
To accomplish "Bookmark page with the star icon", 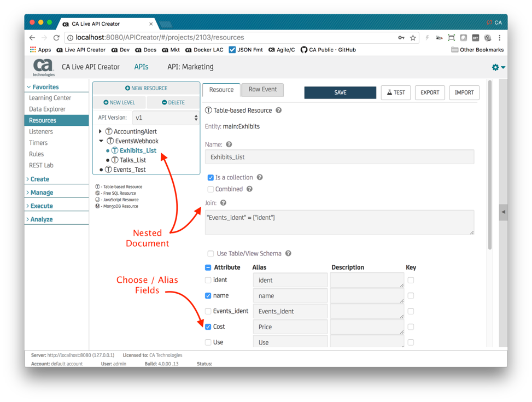I will pyautogui.click(x=413, y=38).
